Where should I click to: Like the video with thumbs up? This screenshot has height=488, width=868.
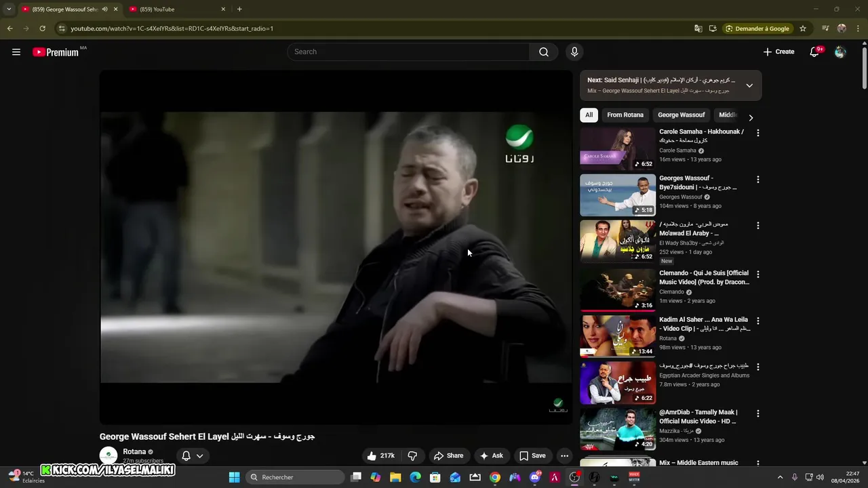(x=380, y=456)
